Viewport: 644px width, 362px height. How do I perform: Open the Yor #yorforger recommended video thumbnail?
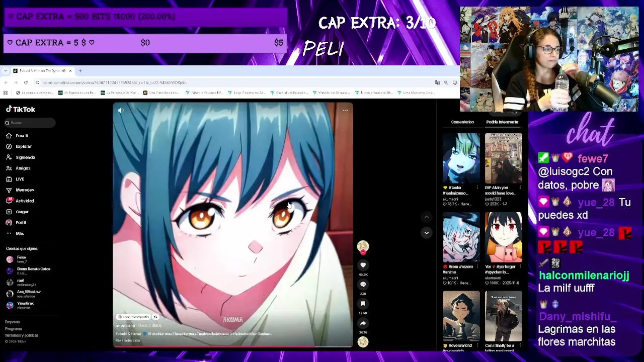503,237
